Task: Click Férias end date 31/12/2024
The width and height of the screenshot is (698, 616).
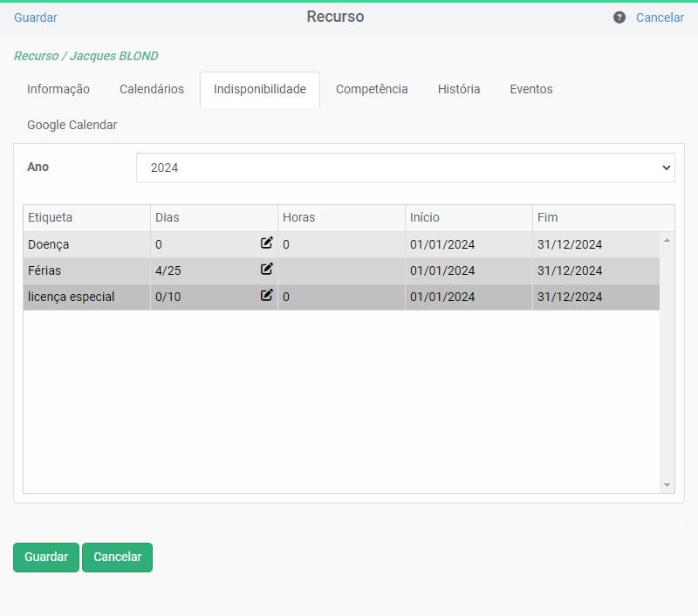Action: [570, 270]
